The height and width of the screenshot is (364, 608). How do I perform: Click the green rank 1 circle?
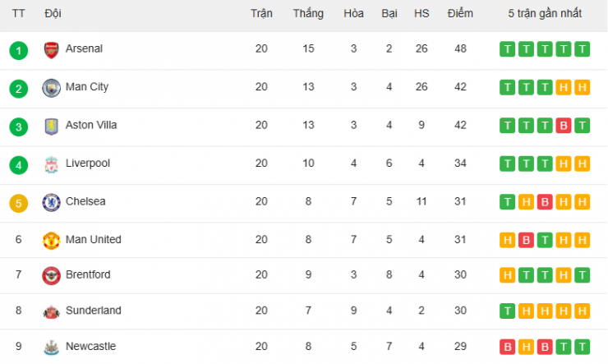[19, 50]
